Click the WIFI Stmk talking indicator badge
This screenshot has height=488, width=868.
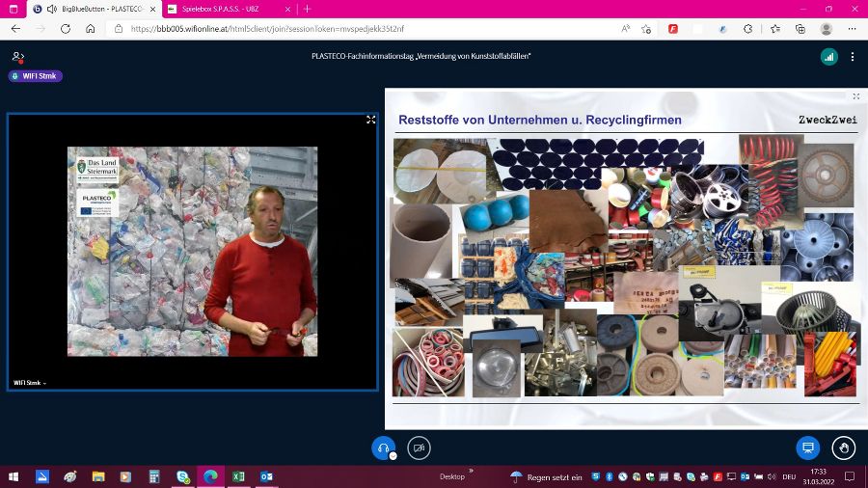coord(36,76)
